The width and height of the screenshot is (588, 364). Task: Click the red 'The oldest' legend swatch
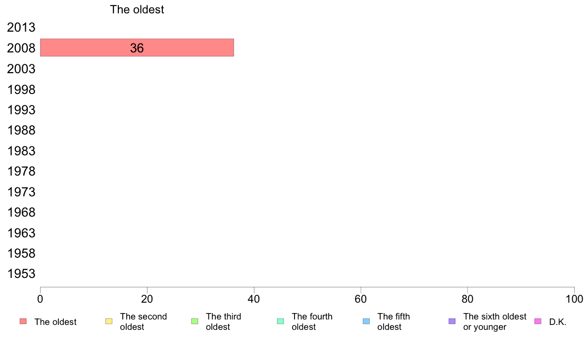[23, 321]
